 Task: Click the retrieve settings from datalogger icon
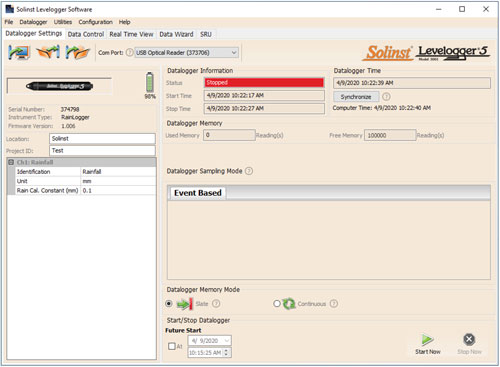click(x=19, y=52)
